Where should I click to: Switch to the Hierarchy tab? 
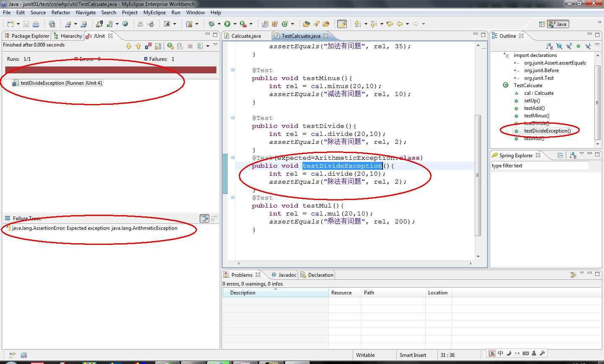tap(68, 36)
